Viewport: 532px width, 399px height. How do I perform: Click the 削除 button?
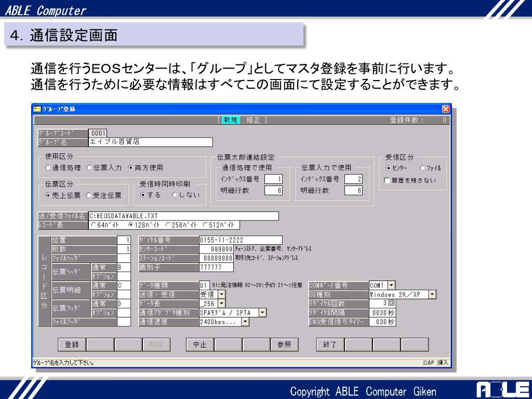pyautogui.click(x=156, y=345)
